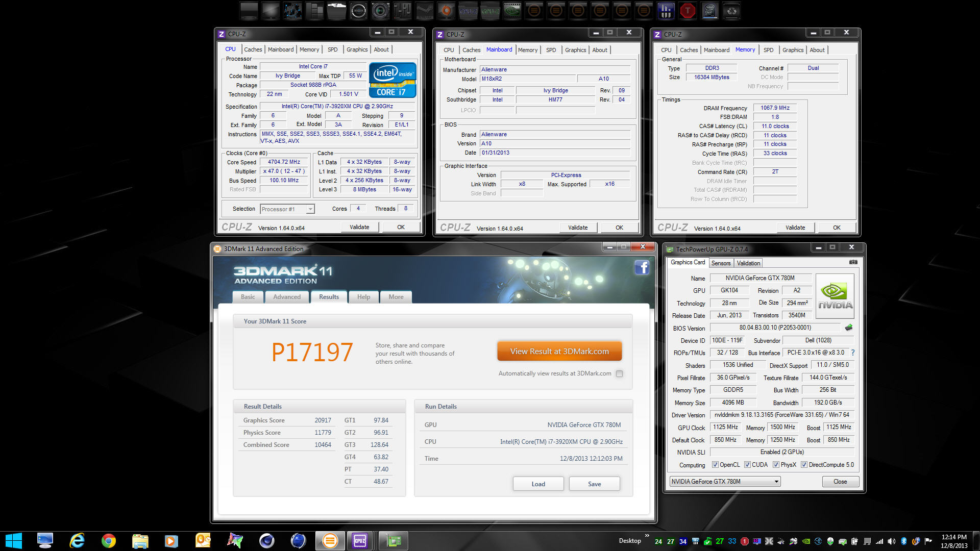Viewport: 980px width, 551px height.
Task: Open the audio mixer sliders dock icon
Action: point(402,11)
